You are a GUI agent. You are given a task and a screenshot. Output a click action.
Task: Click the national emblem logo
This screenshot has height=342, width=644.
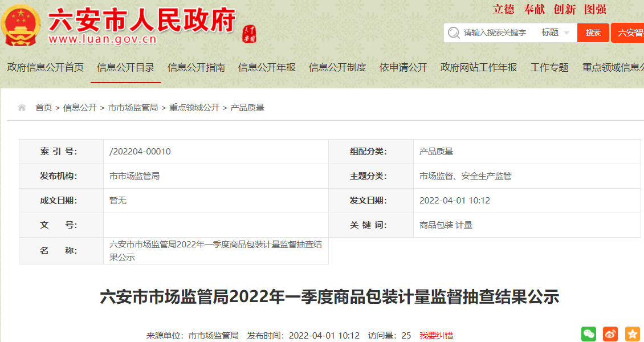pyautogui.click(x=20, y=25)
